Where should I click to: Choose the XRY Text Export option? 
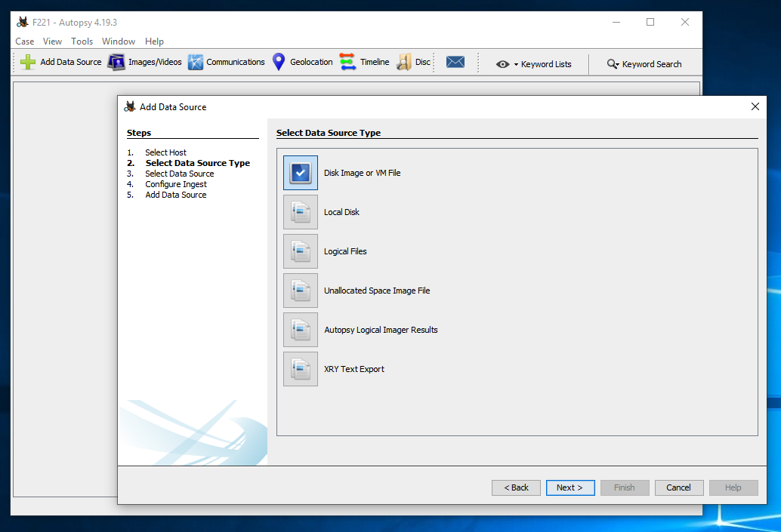(x=301, y=369)
